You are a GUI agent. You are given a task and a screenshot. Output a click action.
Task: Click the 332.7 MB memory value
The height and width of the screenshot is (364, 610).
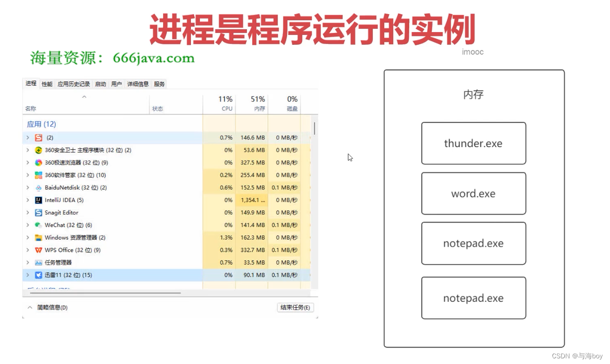coord(253,250)
